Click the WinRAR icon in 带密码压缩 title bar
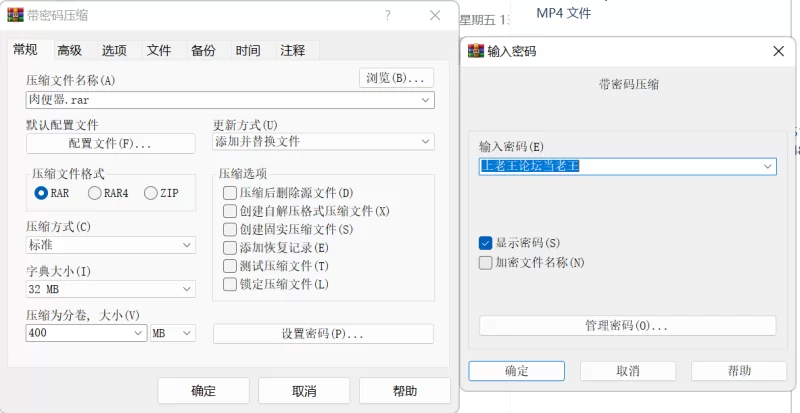Image resolution: width=800 pixels, height=413 pixels. (x=15, y=15)
